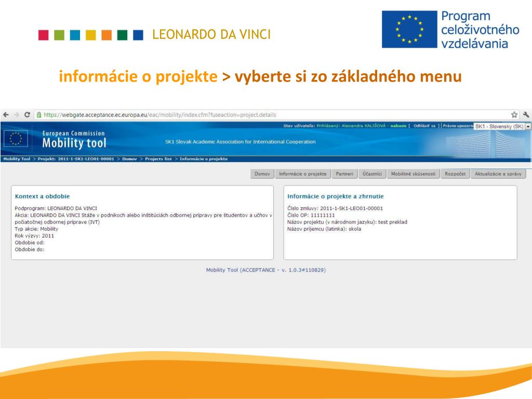This screenshot has width=532, height=399.
Task: Open the Informácie o projekte tab
Action: click(303, 174)
